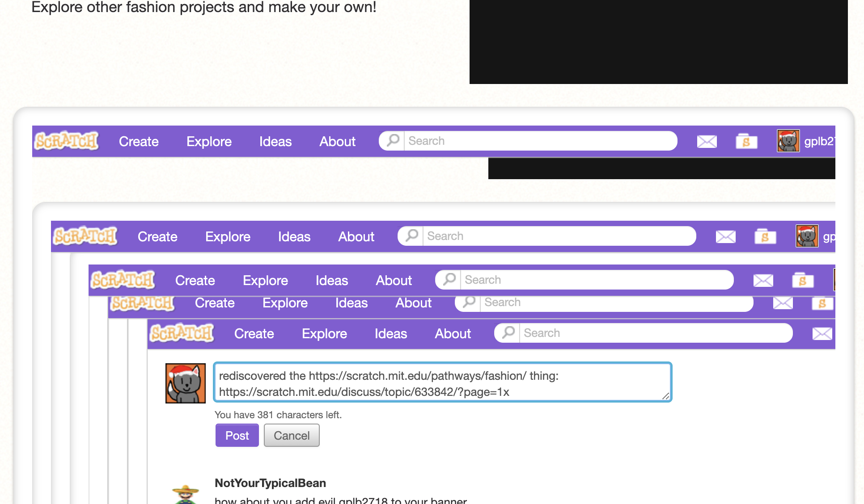Open My Stuff folder in second navbar
The image size is (864, 504).
point(765,237)
